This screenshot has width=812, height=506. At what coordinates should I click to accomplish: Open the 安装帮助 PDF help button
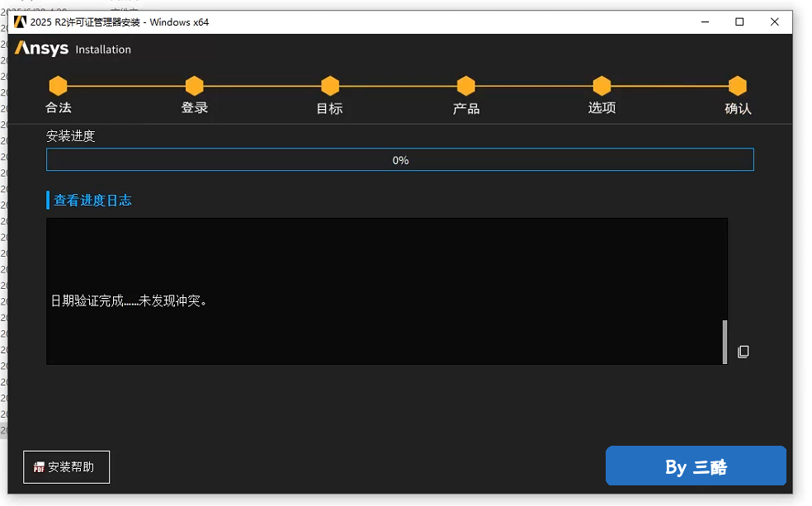(x=66, y=467)
